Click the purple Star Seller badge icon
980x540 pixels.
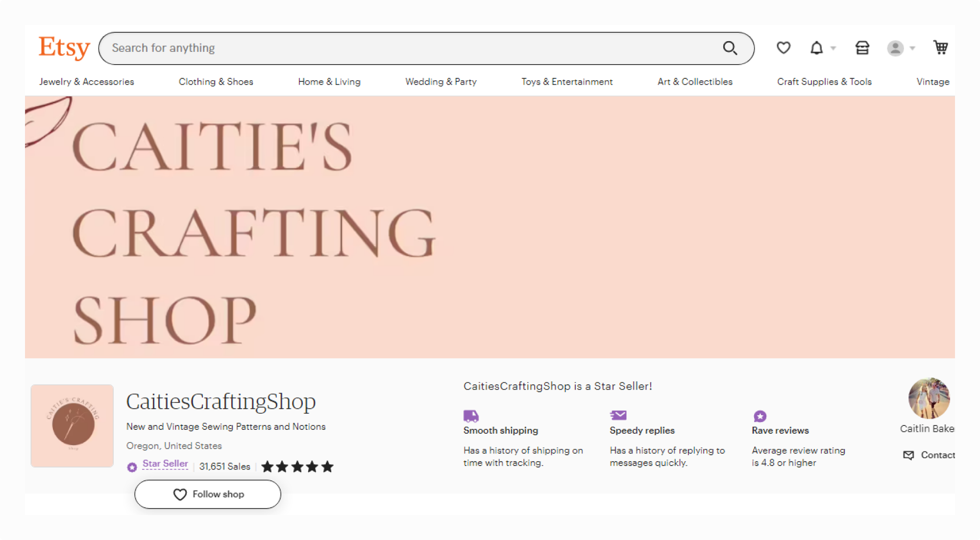(132, 467)
